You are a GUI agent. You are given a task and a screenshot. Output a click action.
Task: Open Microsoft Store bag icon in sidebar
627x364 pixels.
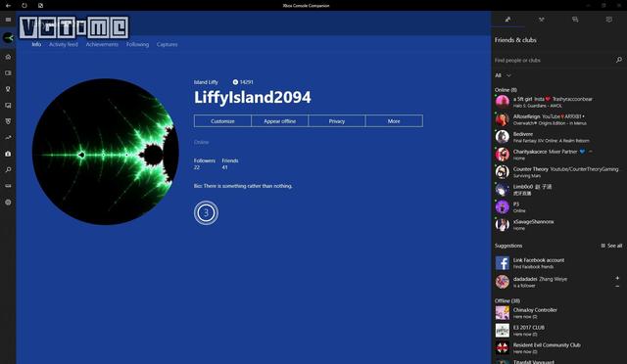(x=8, y=154)
